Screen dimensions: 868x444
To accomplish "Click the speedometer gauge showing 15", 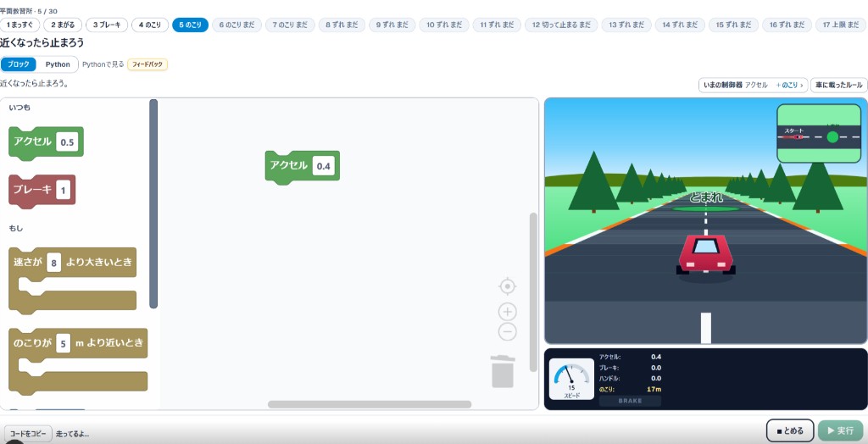I will (x=571, y=379).
